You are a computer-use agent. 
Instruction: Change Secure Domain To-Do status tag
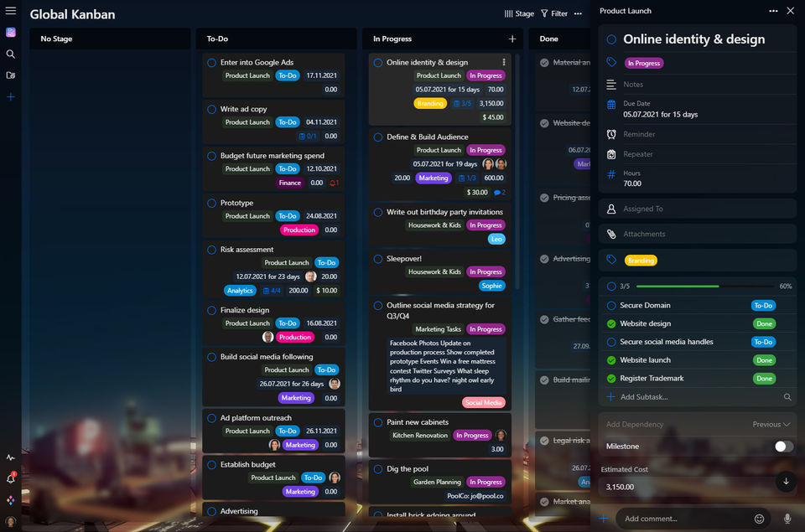pyautogui.click(x=763, y=306)
